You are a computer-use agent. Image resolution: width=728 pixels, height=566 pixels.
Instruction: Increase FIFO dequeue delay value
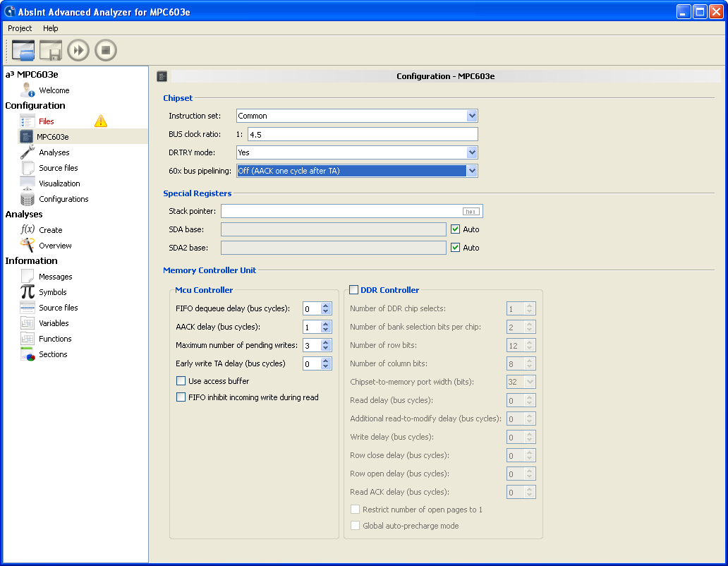coord(326,306)
